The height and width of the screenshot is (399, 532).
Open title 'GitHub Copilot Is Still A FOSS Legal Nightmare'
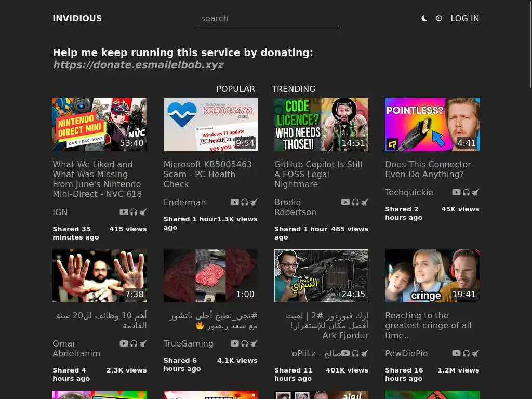pyautogui.click(x=318, y=174)
